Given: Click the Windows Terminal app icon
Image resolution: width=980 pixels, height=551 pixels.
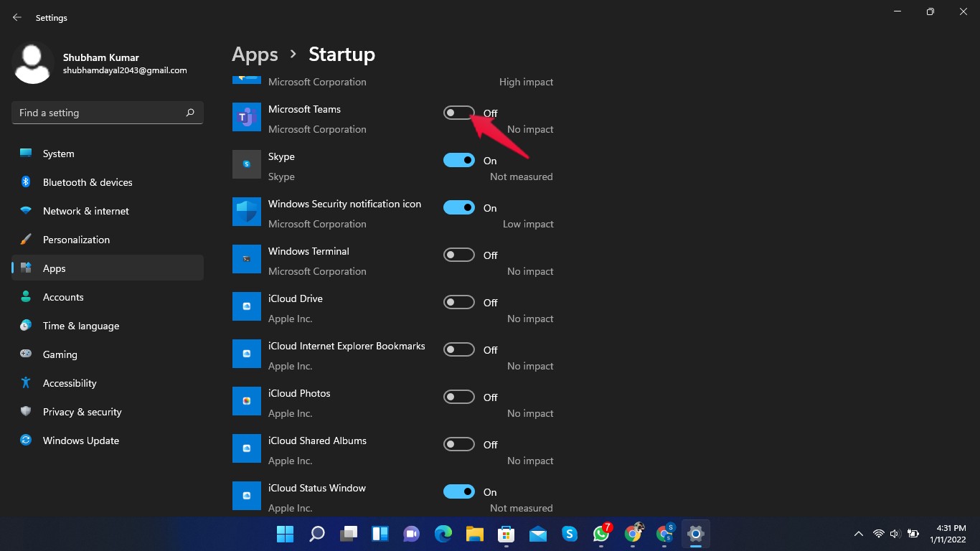Looking at the screenshot, I should coord(246,259).
